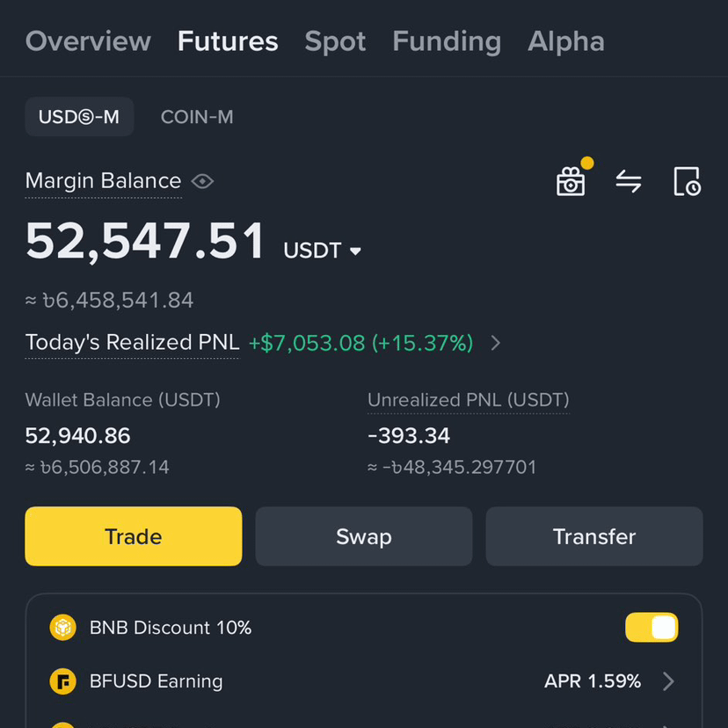Open the Funding tab
This screenshot has height=728, width=728.
pos(447,40)
